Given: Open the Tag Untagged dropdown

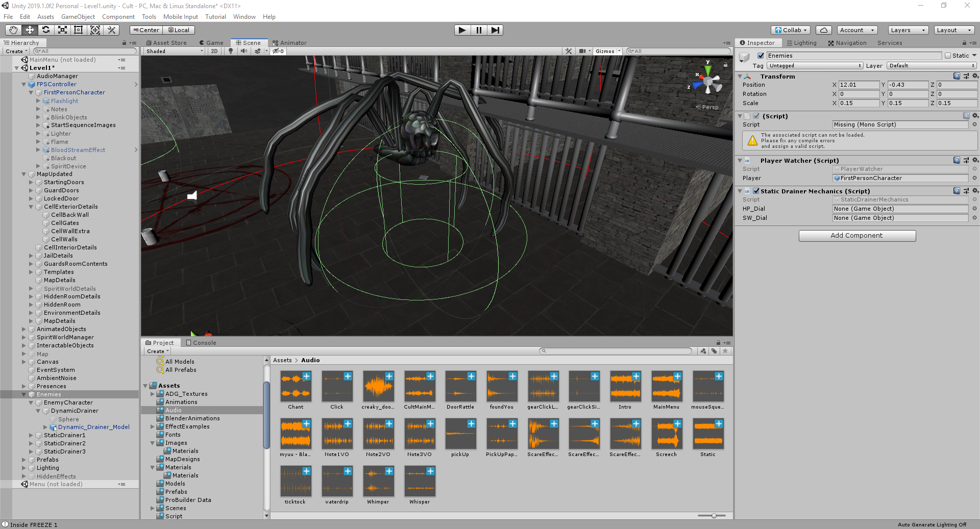Looking at the screenshot, I should [815, 65].
